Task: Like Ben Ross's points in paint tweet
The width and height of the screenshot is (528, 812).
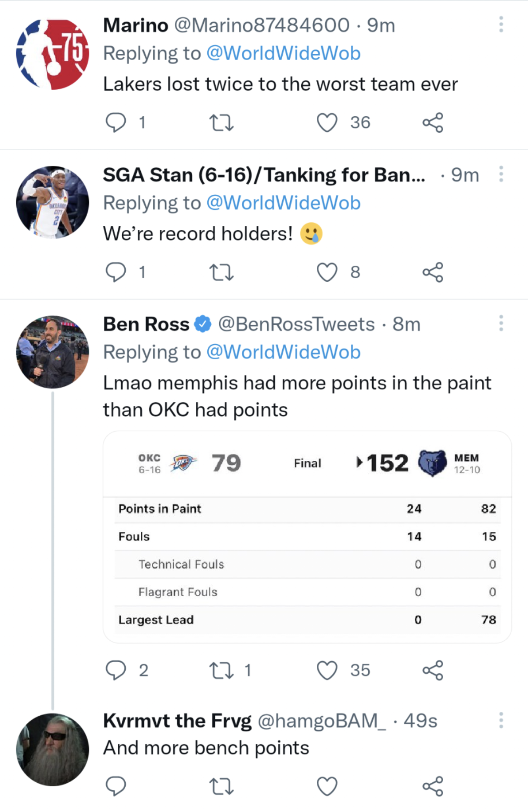Action: pos(327,670)
